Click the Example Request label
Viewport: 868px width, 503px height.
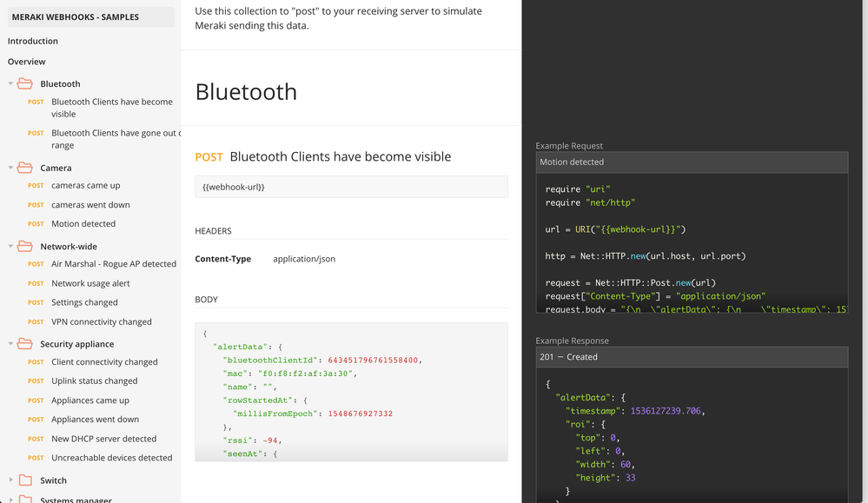coord(569,146)
